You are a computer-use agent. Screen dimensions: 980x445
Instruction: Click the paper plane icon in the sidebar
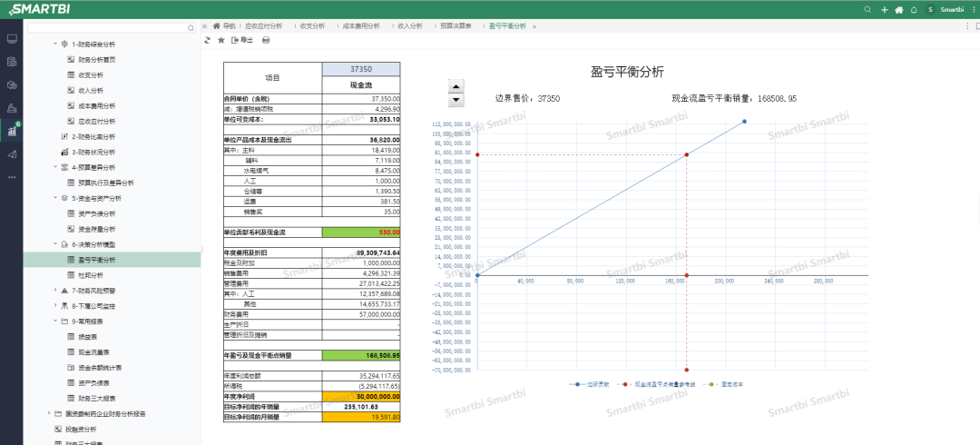[12, 154]
